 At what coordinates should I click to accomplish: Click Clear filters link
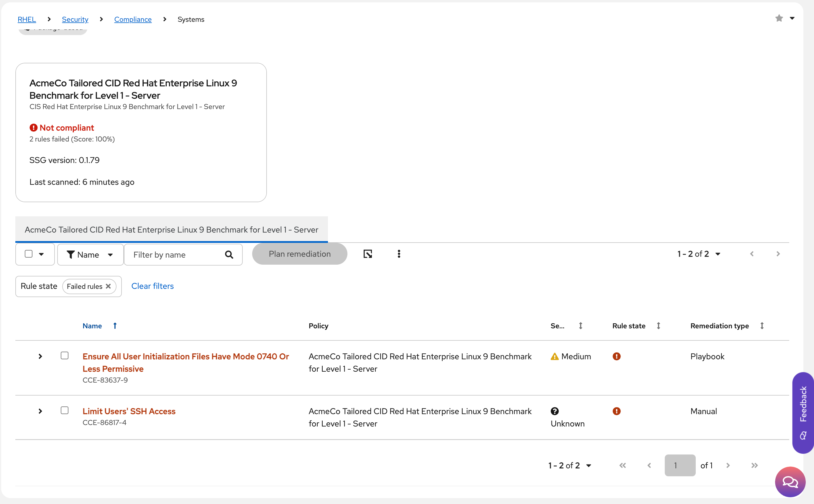(x=152, y=286)
